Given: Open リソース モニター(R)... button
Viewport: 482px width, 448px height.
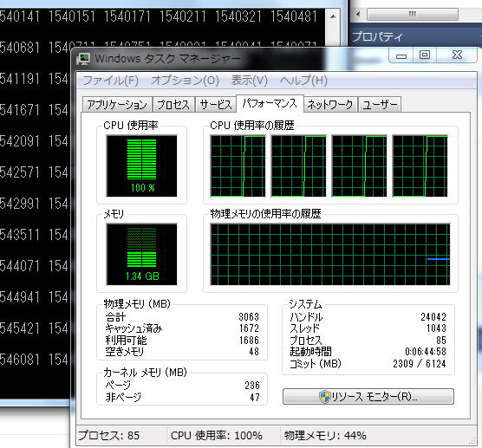Looking at the screenshot, I should point(368,396).
